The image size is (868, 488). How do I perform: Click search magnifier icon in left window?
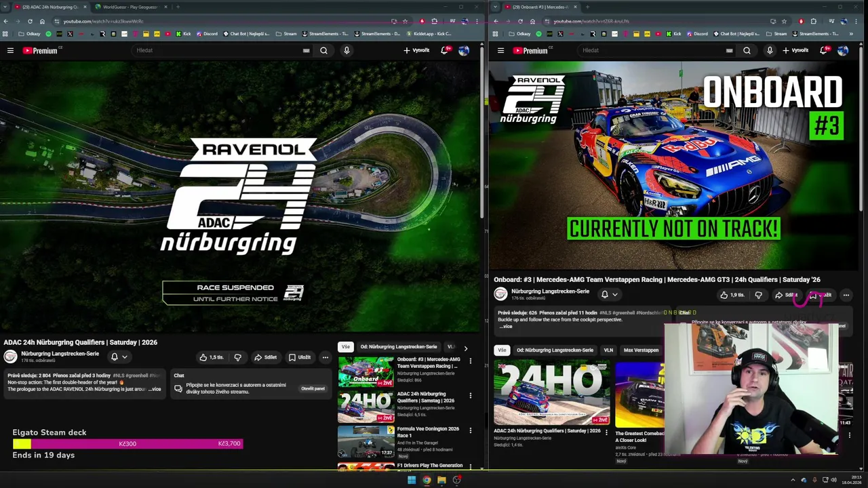point(323,50)
